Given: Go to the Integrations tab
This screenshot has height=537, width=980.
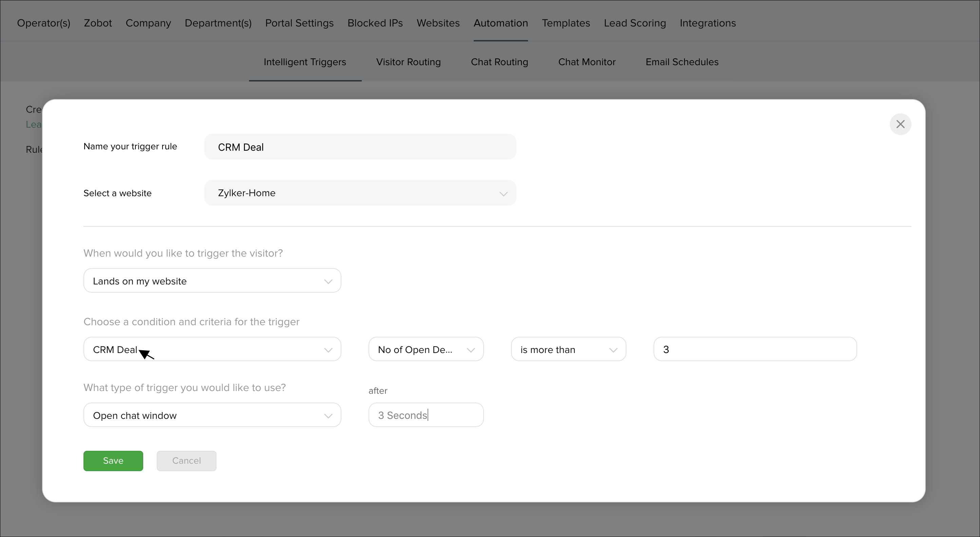Looking at the screenshot, I should (708, 23).
